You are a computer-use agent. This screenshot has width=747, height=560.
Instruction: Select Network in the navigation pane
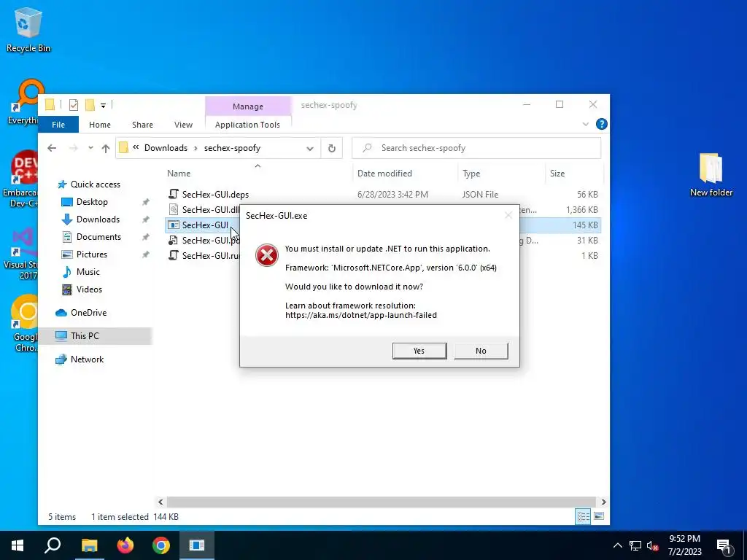(x=87, y=359)
